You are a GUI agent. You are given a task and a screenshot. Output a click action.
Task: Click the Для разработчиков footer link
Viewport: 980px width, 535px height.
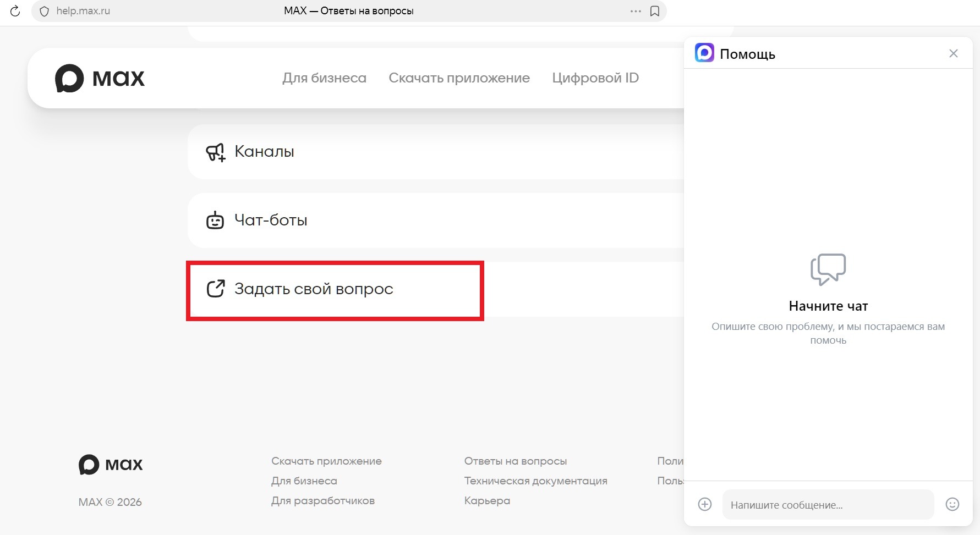322,501
